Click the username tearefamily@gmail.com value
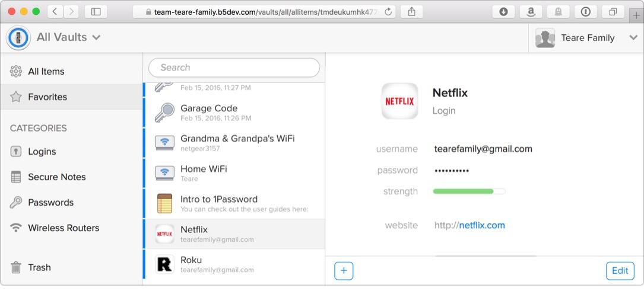This screenshot has width=644, height=304. (483, 149)
